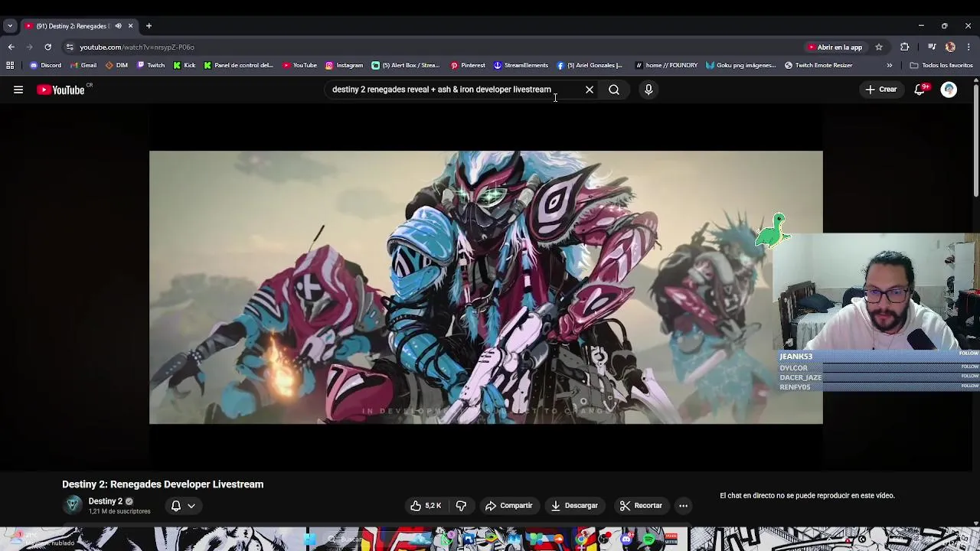Open the Chrome three-dot menu
Image resolution: width=980 pixels, height=551 pixels.
968,47
